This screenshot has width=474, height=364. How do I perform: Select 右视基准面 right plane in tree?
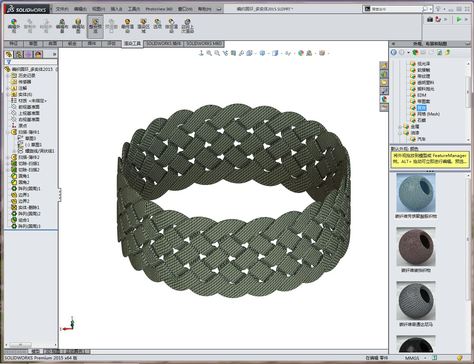click(x=25, y=119)
